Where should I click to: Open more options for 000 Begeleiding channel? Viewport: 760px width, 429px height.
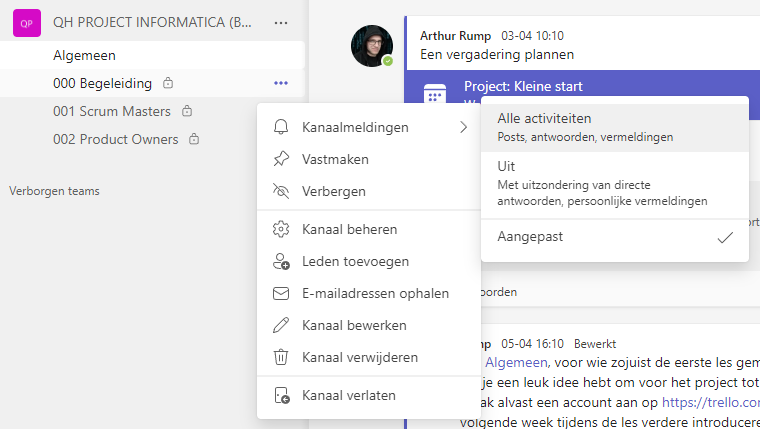coord(281,83)
